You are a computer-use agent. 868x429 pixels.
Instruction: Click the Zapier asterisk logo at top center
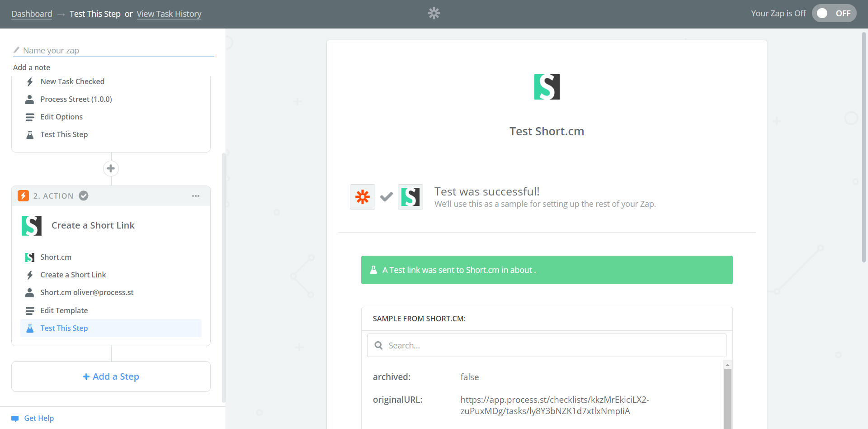[x=434, y=13]
